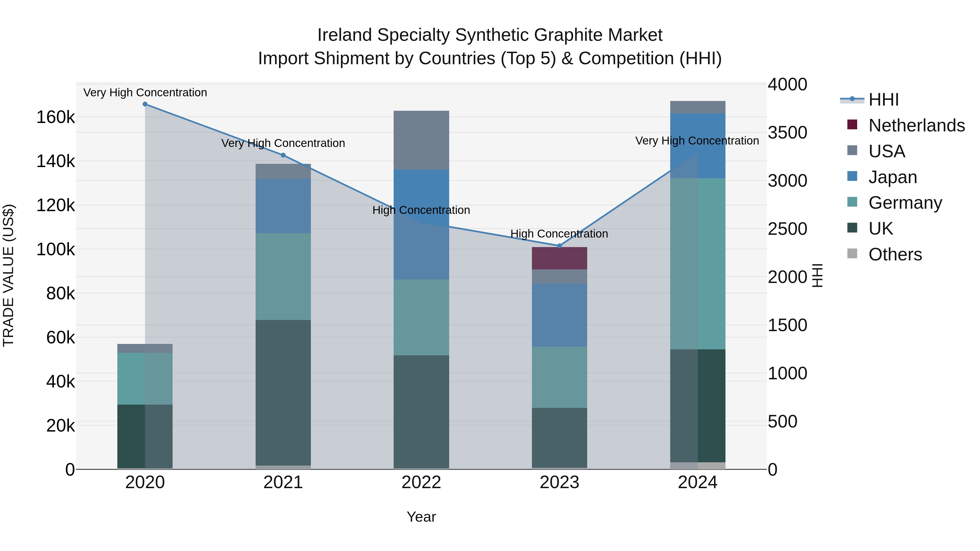Click the 2023 'High Concentration' annotation

(x=560, y=234)
